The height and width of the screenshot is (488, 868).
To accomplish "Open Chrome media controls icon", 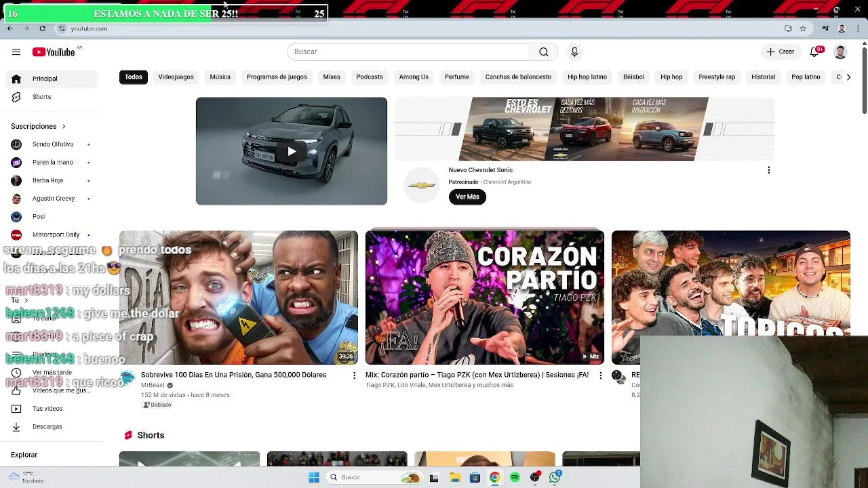I will coord(825,28).
